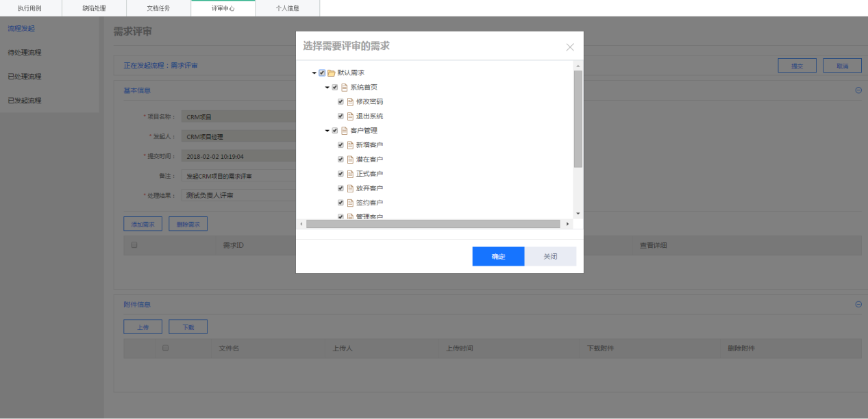The height and width of the screenshot is (419, 868).
Task: Collapse the 系统首页 tree node
Action: pyautogui.click(x=327, y=88)
